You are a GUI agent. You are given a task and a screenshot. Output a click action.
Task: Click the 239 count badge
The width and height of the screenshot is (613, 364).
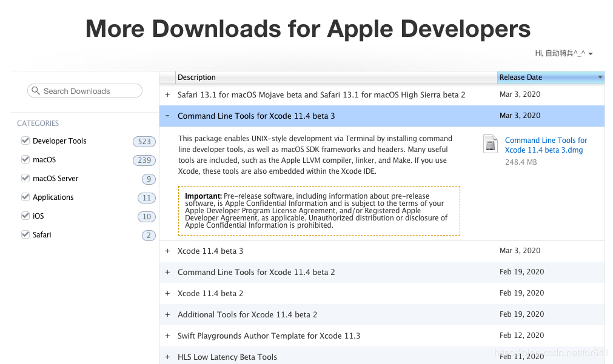144,160
